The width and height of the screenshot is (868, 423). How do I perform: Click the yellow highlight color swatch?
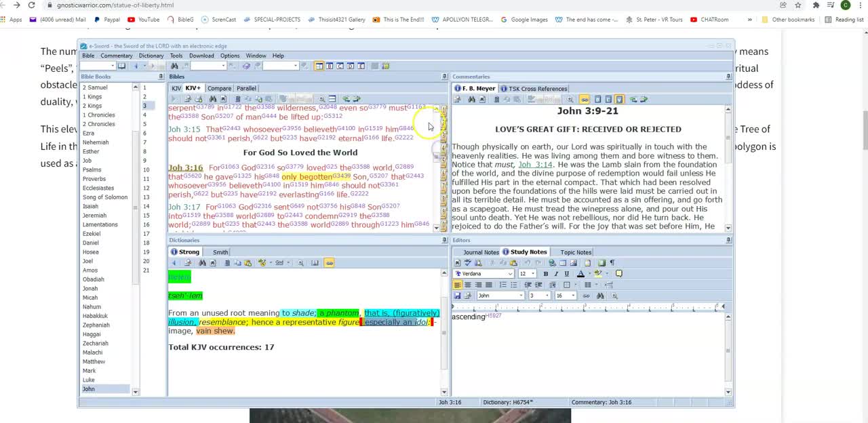click(598, 274)
